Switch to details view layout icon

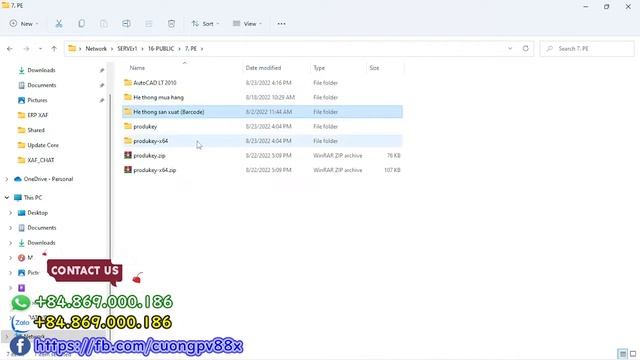click(x=622, y=354)
